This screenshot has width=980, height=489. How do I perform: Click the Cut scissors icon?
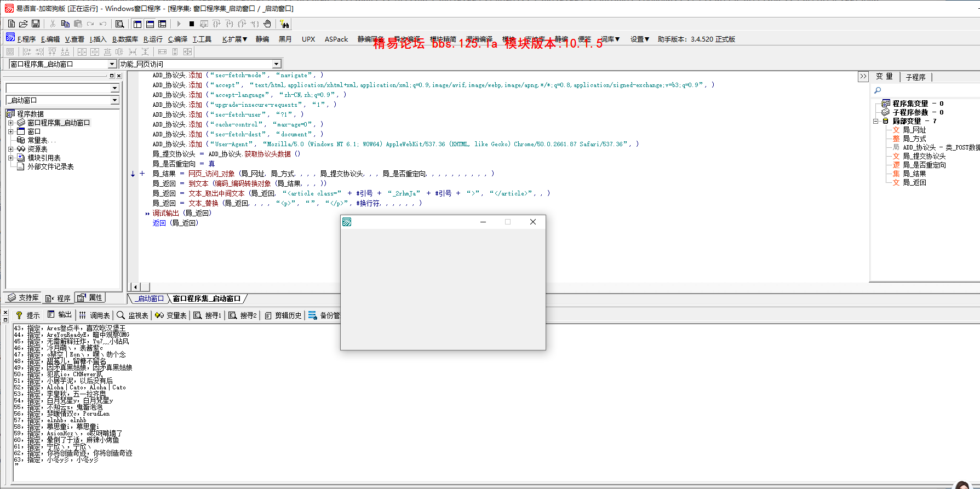pos(53,24)
